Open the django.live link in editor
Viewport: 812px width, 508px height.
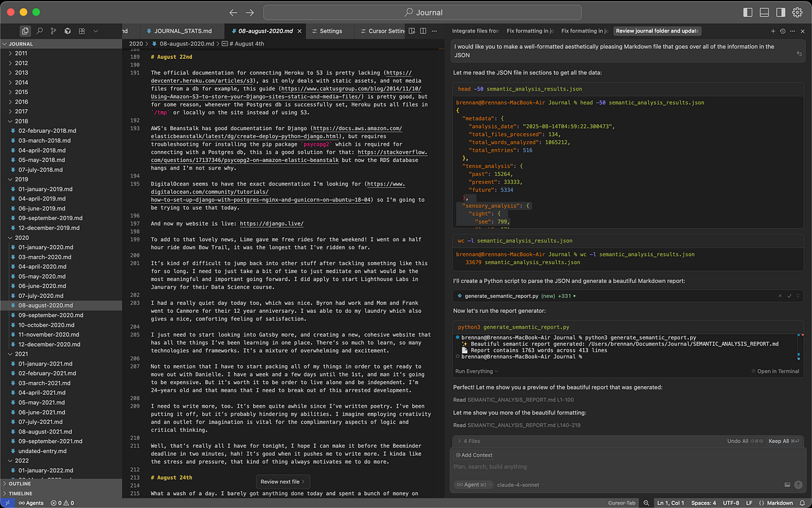[x=271, y=224]
